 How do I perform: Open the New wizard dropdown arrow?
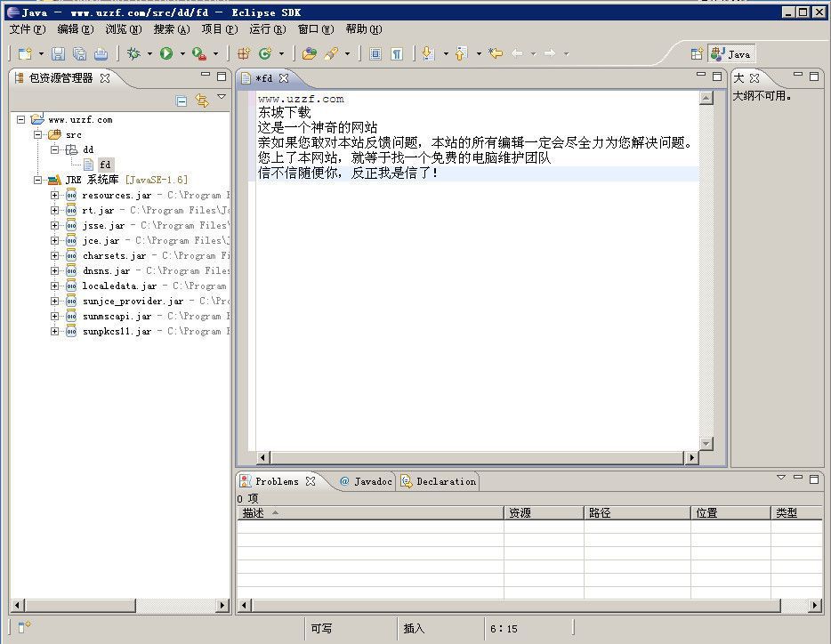[x=41, y=53]
